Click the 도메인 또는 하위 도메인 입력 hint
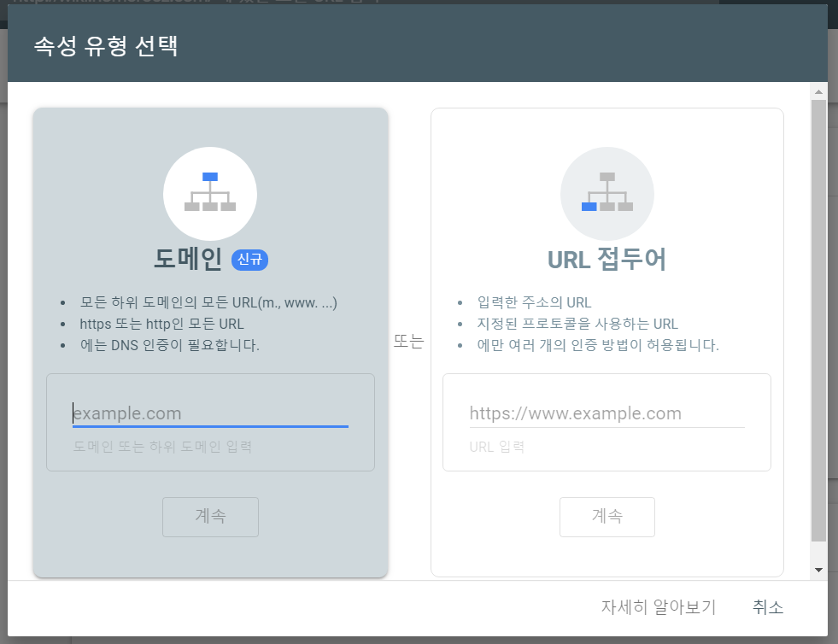Image resolution: width=838 pixels, height=644 pixels. coord(162,447)
